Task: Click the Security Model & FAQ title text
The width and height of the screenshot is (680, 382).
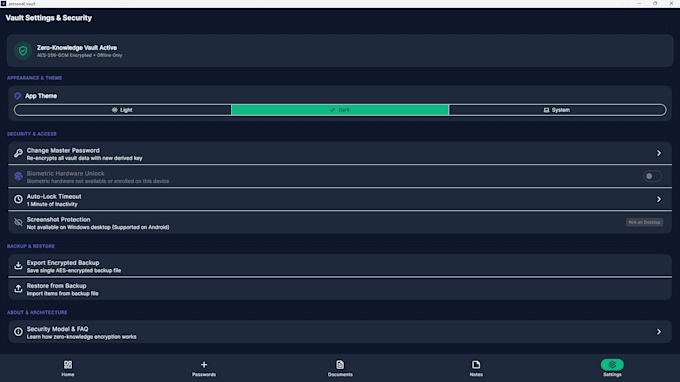Action: tap(58, 329)
